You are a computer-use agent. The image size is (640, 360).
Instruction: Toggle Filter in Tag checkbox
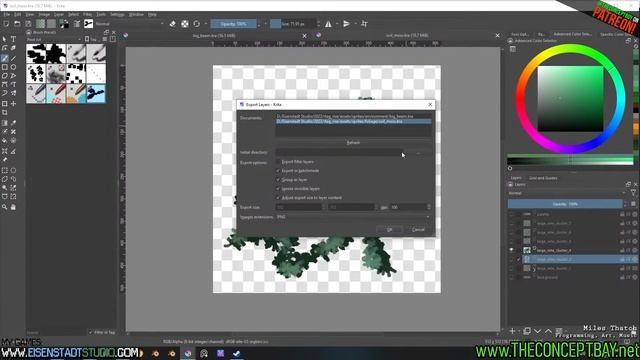pos(91,332)
